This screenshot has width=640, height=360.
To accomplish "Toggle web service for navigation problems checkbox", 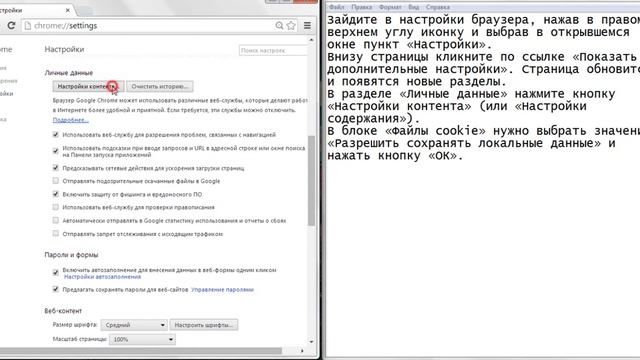I will click(x=56, y=135).
